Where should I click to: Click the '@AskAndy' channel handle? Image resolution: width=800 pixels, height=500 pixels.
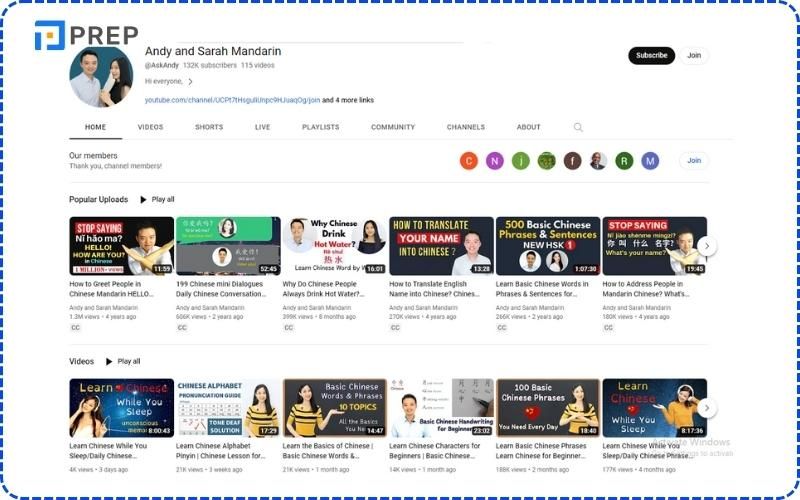coord(162,65)
